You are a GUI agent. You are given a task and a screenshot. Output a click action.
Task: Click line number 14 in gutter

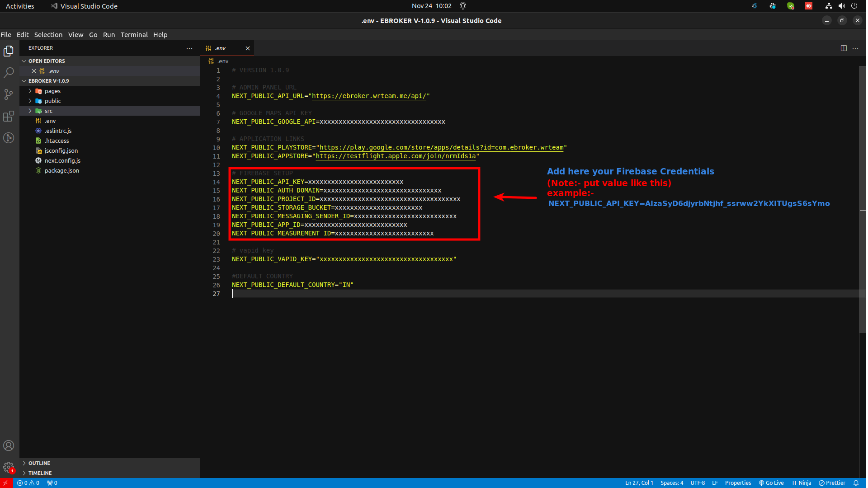tap(217, 182)
